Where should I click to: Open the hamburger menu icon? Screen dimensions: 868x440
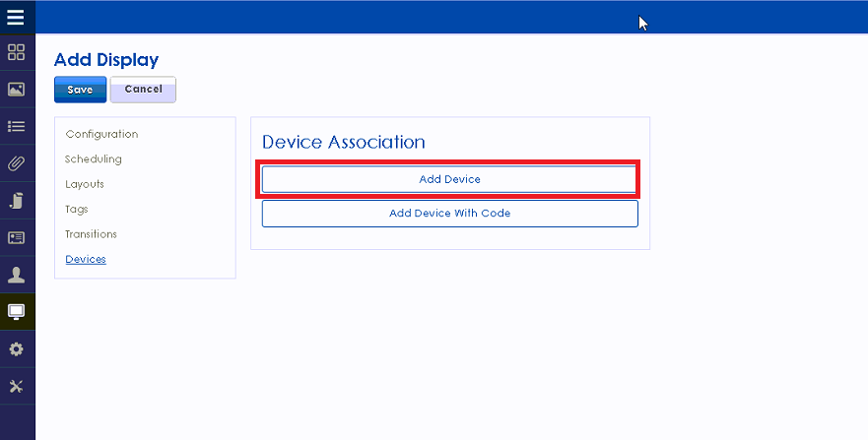[x=16, y=17]
